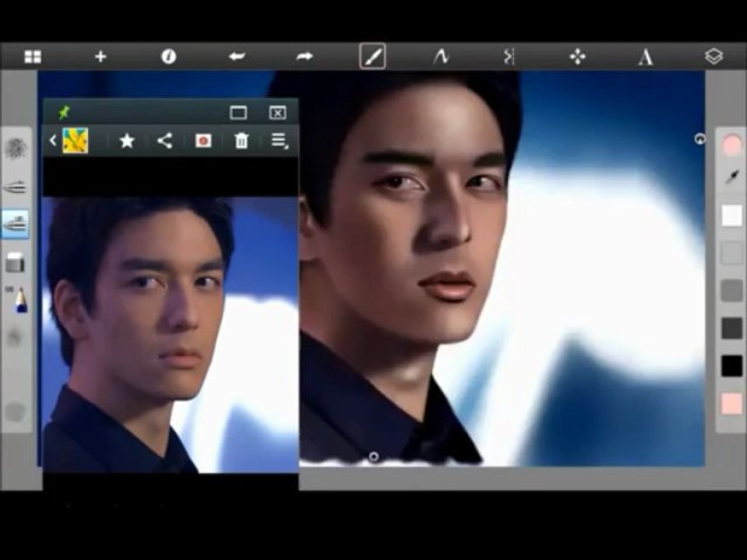Open the info icon in top toolbar
This screenshot has width=747, height=560.
[169, 57]
